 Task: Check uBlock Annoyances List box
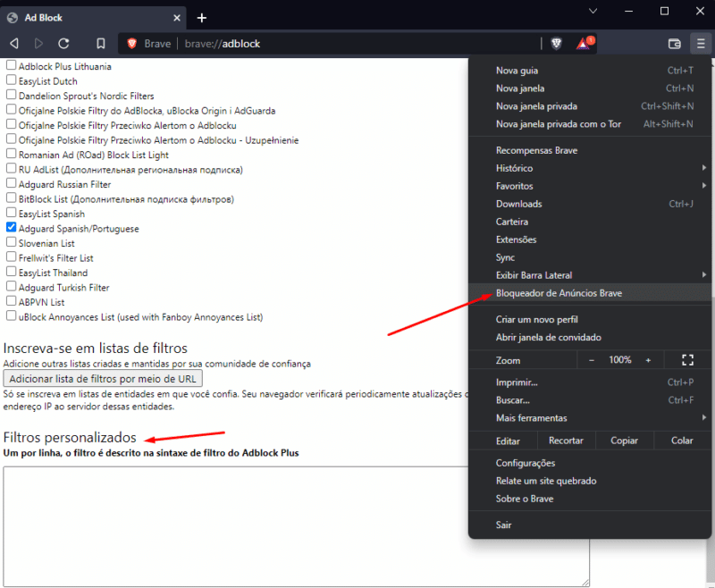tap(11, 315)
